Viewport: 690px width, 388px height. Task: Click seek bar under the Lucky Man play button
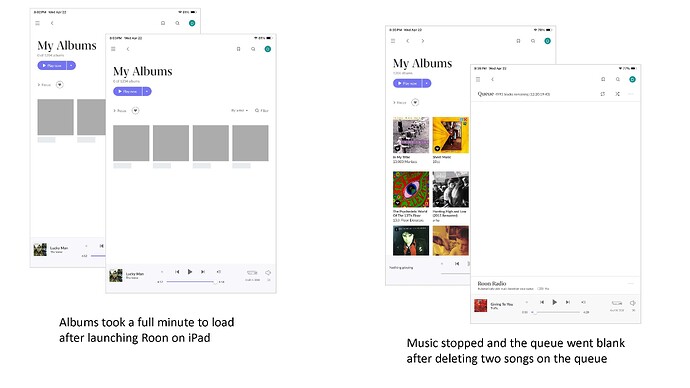click(191, 282)
